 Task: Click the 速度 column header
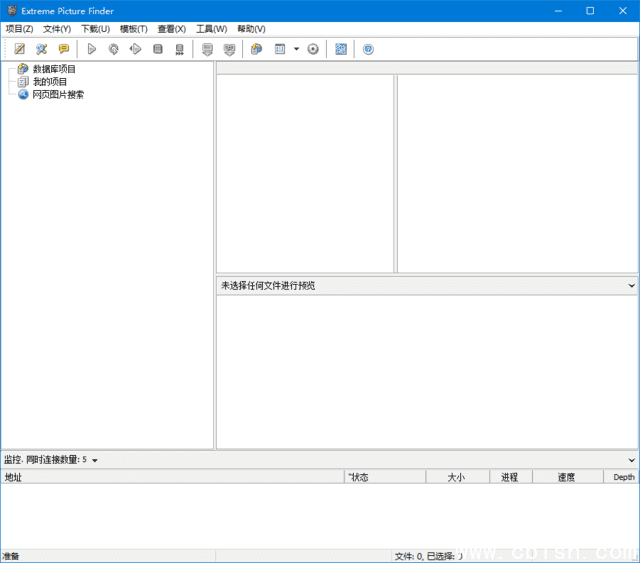click(x=566, y=477)
